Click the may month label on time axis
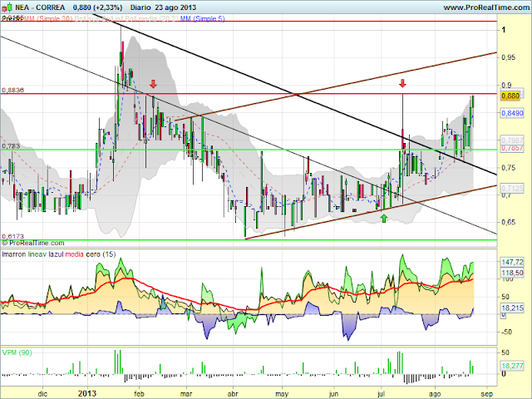Screen dimensions: 532x399 point(282,394)
